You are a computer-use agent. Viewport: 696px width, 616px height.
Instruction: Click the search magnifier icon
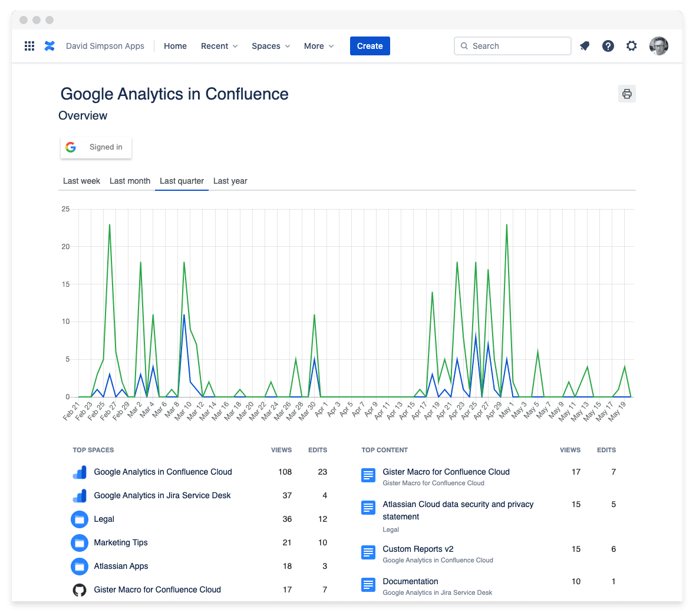[x=464, y=46]
